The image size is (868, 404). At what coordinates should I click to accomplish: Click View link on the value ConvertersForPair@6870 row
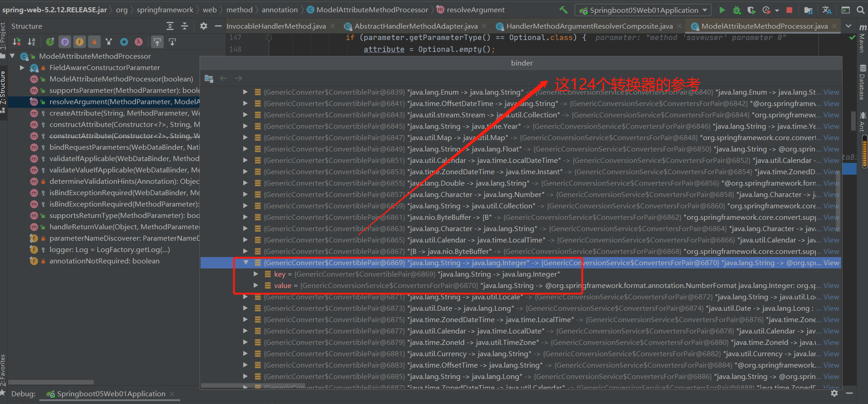(x=831, y=285)
